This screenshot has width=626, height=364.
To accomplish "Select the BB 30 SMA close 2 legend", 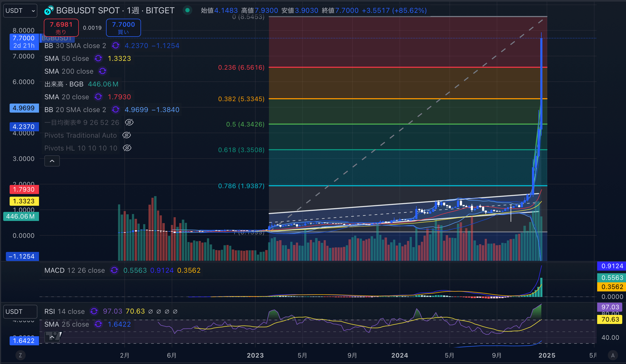I will point(75,46).
